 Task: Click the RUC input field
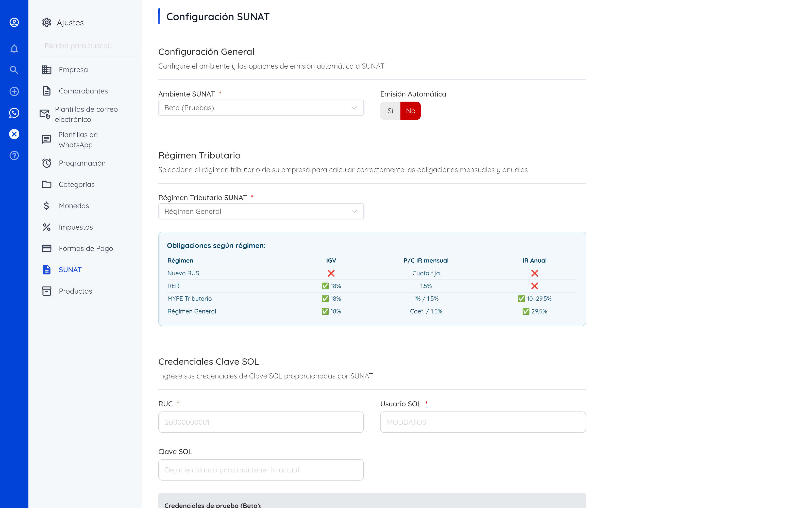click(x=261, y=422)
